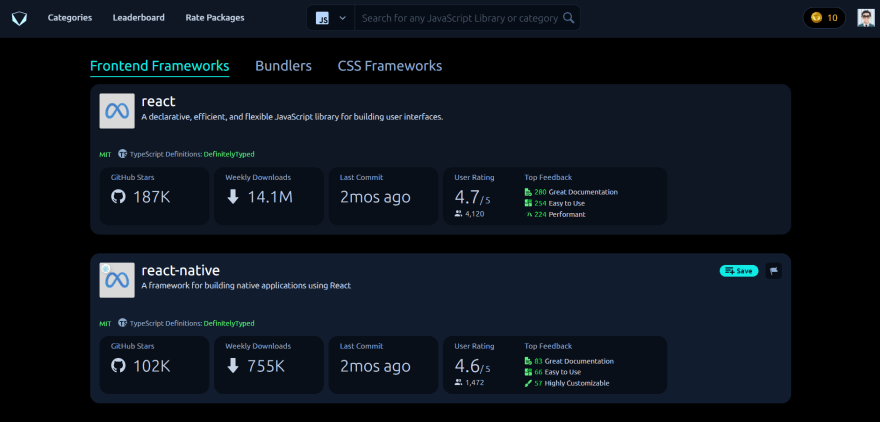Click react-native's 66 Easy to Use feedback

click(x=558, y=372)
